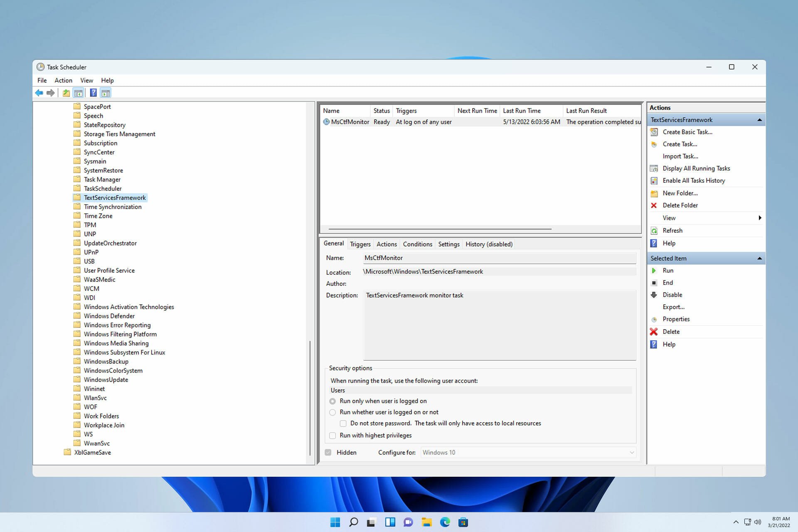Open the volume control in system tray
This screenshot has height=532, width=798.
coord(758,522)
